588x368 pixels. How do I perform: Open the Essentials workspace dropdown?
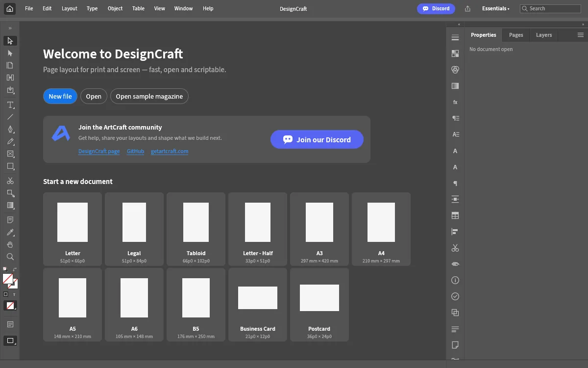click(x=496, y=8)
